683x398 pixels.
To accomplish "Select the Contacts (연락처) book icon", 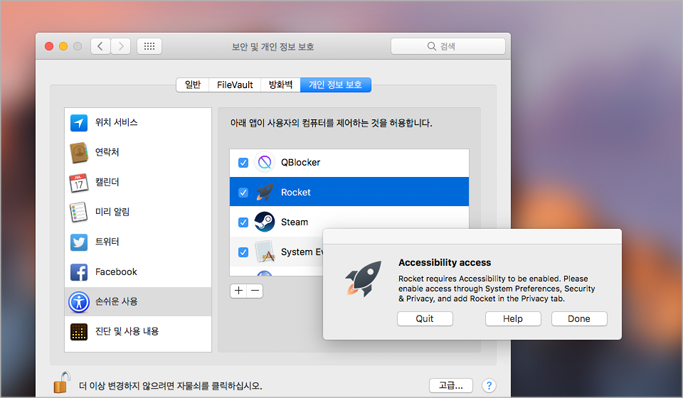I will coord(79,152).
